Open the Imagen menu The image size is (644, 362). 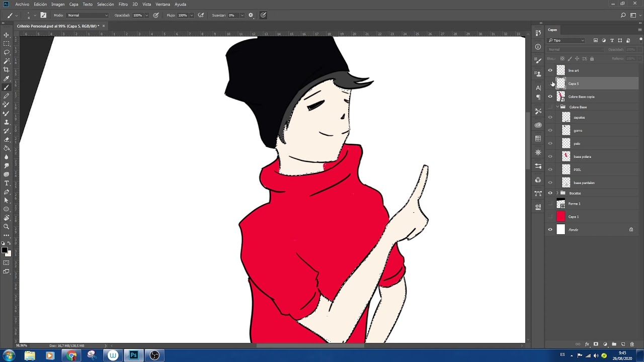(58, 4)
